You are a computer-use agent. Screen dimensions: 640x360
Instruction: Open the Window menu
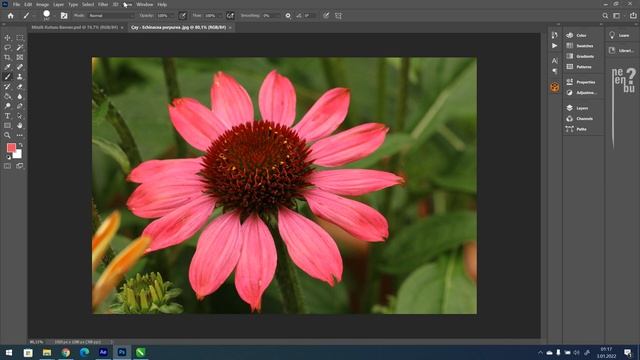144,4
